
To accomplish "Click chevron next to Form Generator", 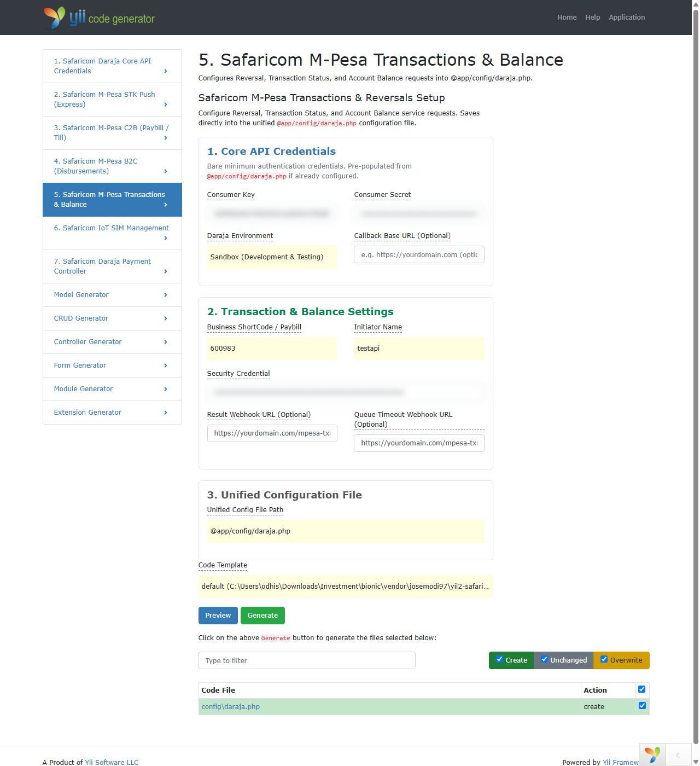I will tap(166, 365).
